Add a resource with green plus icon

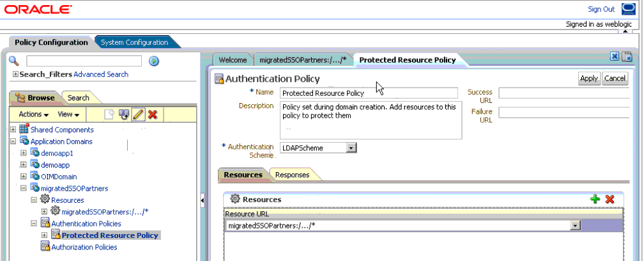pyautogui.click(x=595, y=200)
